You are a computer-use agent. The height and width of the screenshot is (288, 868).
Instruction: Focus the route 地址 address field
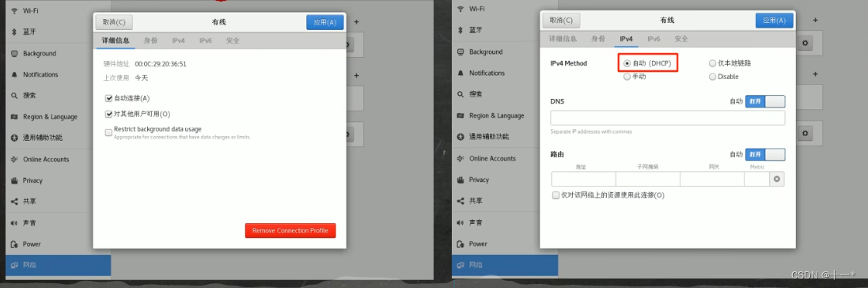pos(583,179)
